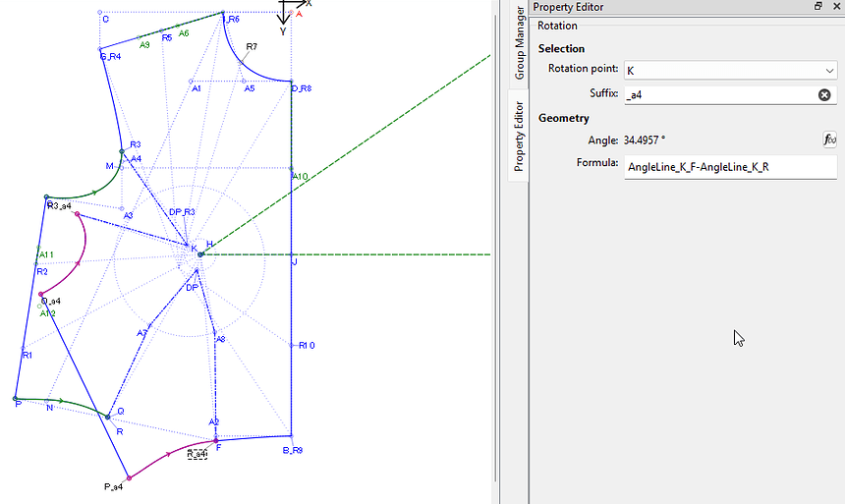Viewport: 845px width, 504px height.
Task: Click the Suffix input field
Action: pos(730,95)
